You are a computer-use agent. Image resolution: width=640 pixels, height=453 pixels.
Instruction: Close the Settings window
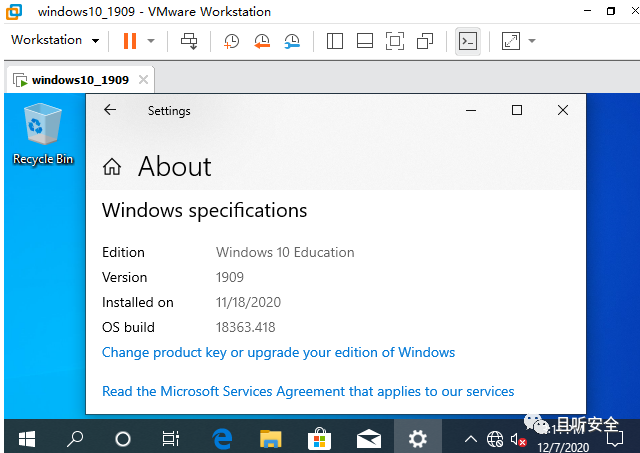tap(563, 110)
